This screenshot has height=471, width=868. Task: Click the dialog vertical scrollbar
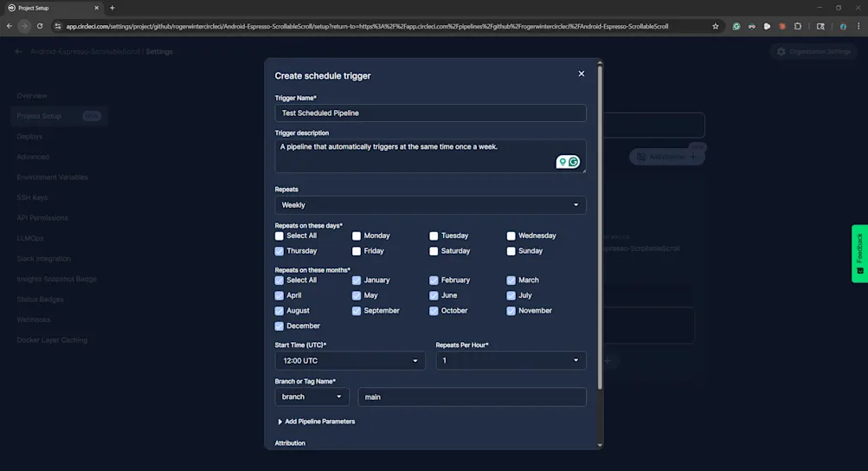(x=600, y=227)
